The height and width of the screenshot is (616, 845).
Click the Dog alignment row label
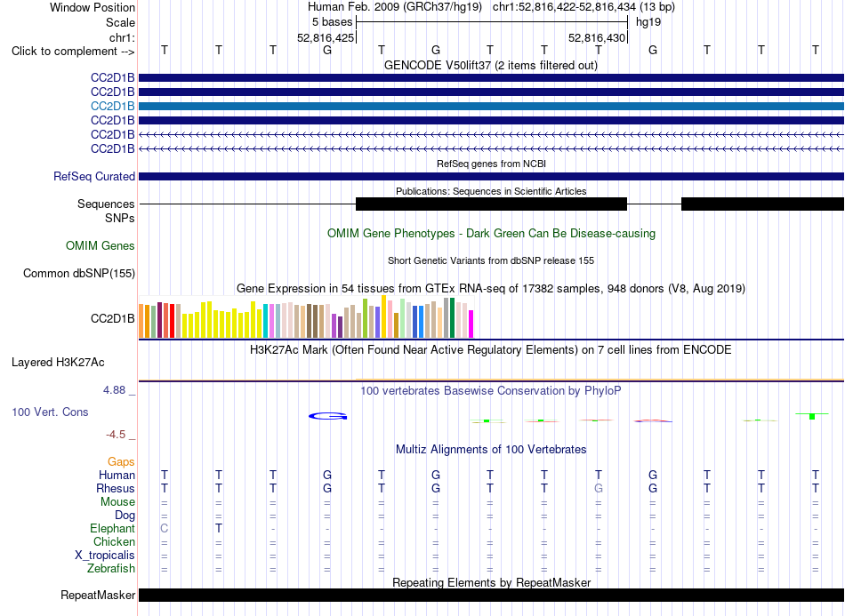(x=125, y=516)
